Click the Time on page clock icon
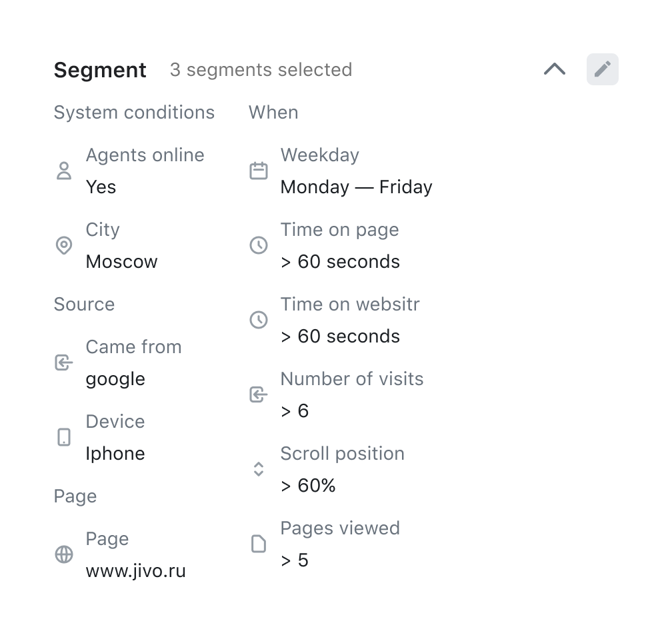The image size is (672, 637). [259, 246]
